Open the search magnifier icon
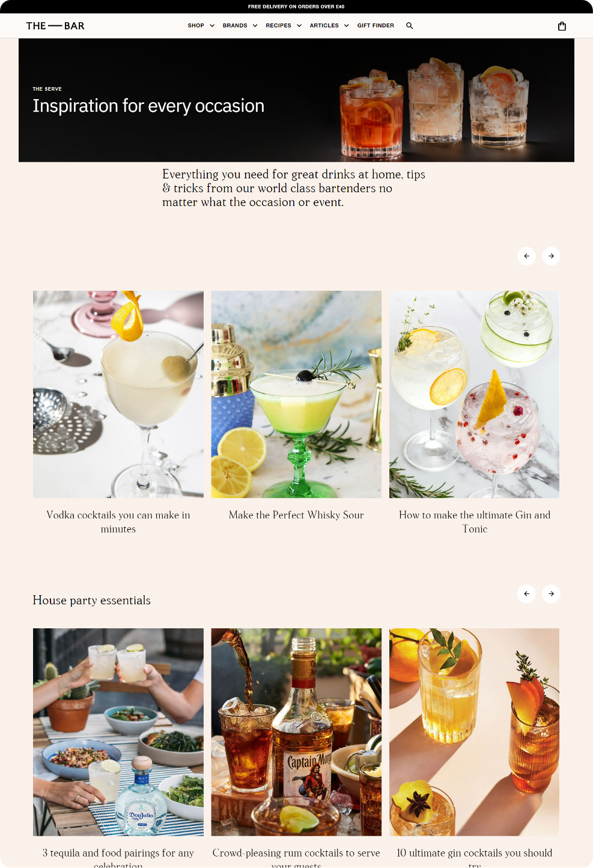The height and width of the screenshot is (868, 593). tap(409, 26)
